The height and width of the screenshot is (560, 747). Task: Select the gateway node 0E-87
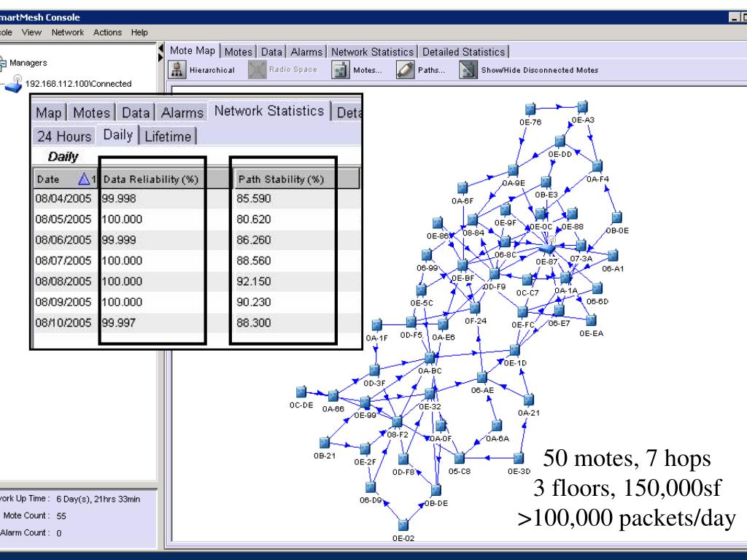549,247
